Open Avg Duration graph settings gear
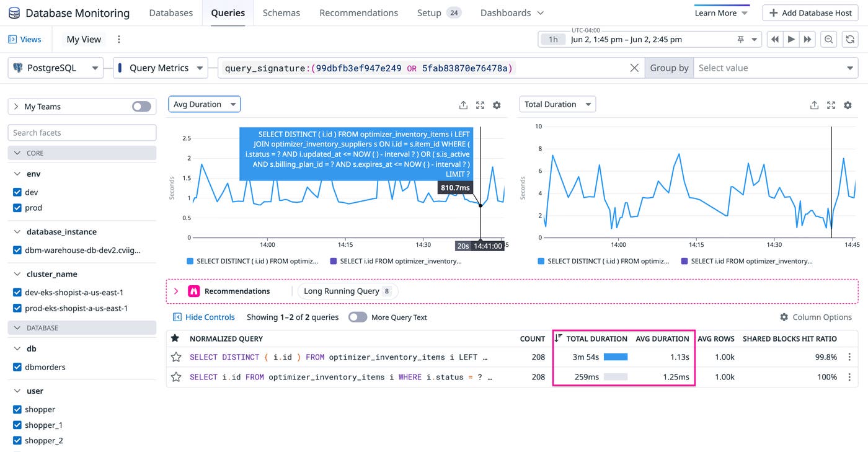 tap(497, 105)
